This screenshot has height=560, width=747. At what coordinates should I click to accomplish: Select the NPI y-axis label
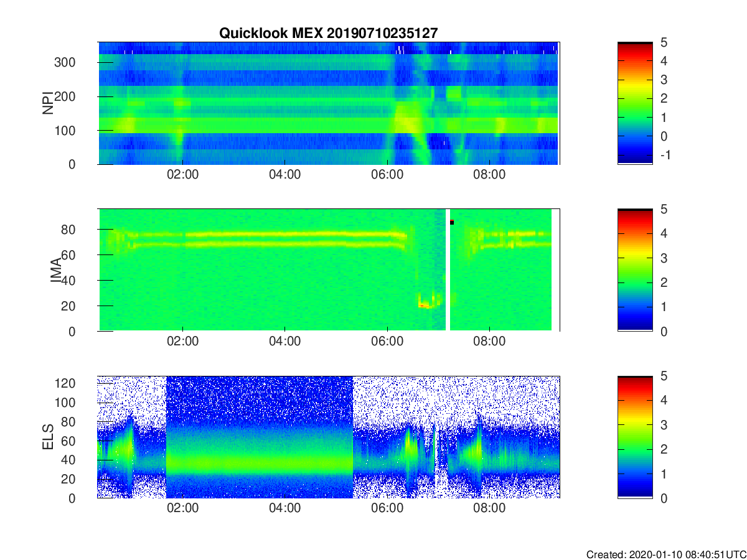click(x=48, y=103)
